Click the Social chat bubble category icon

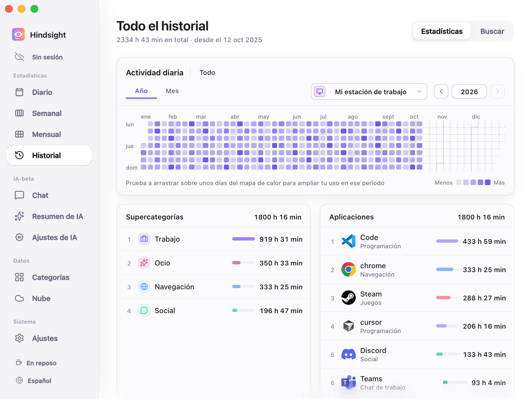tap(144, 310)
